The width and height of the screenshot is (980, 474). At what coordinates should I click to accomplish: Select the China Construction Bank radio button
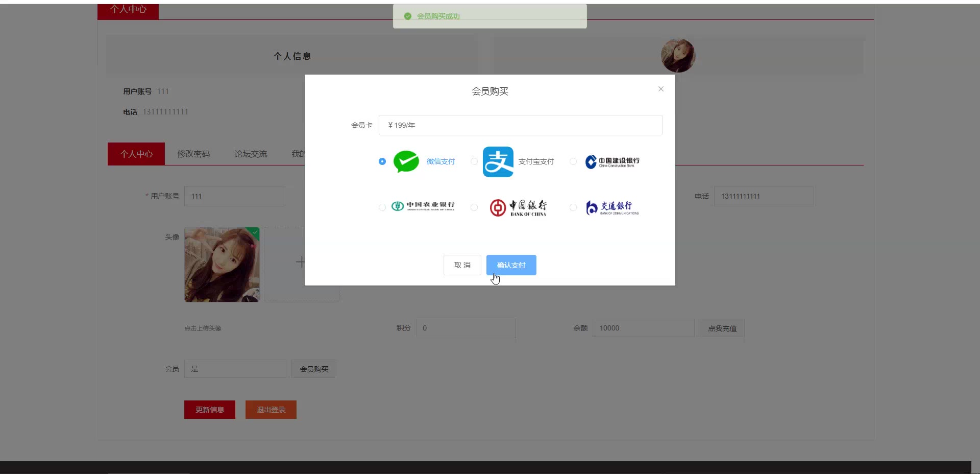(573, 161)
